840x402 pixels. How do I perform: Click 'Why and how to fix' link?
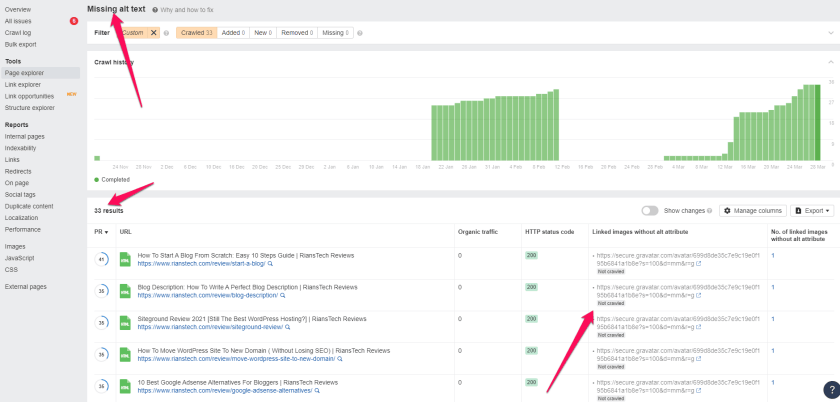click(x=187, y=10)
